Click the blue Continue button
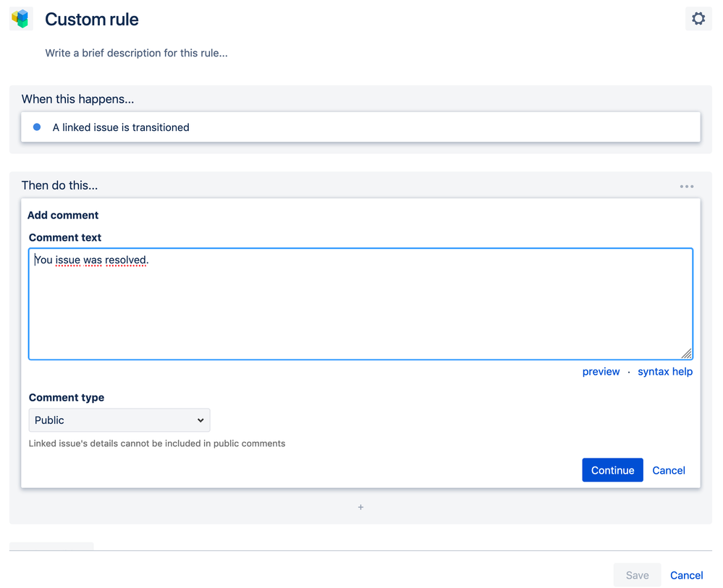Screen dimensions: 723x588 pos(612,470)
